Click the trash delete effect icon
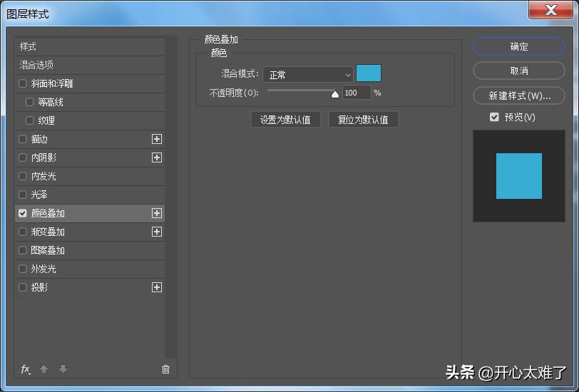 click(166, 369)
